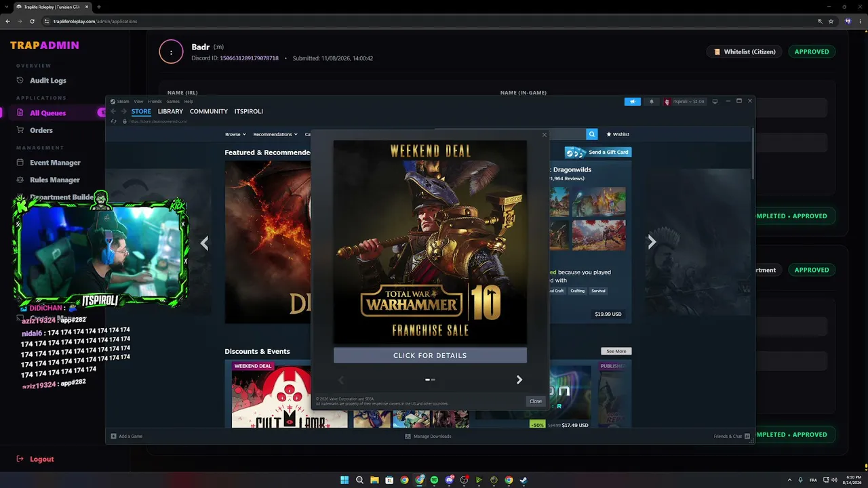Click the Chrome address bar
This screenshot has width=868, height=488.
click(427, 21)
